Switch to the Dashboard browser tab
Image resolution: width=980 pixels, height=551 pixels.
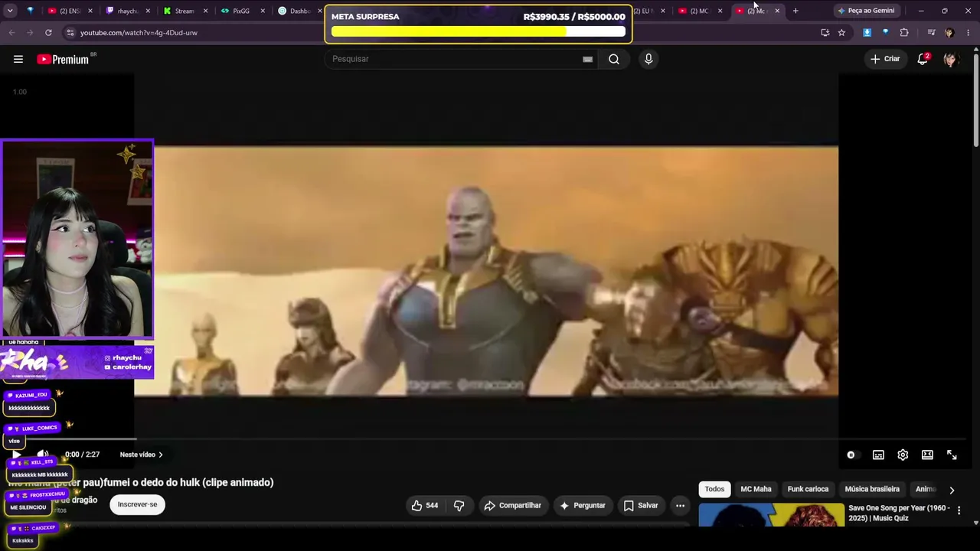[x=299, y=11]
